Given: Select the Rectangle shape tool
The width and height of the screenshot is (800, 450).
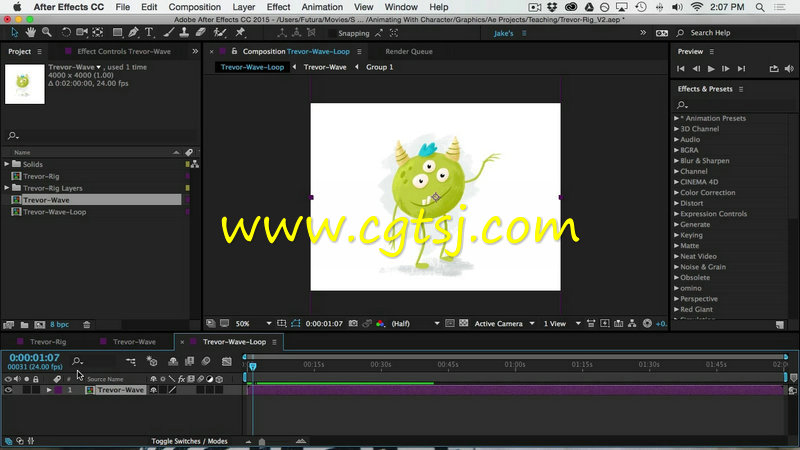Looking at the screenshot, I should (x=117, y=33).
